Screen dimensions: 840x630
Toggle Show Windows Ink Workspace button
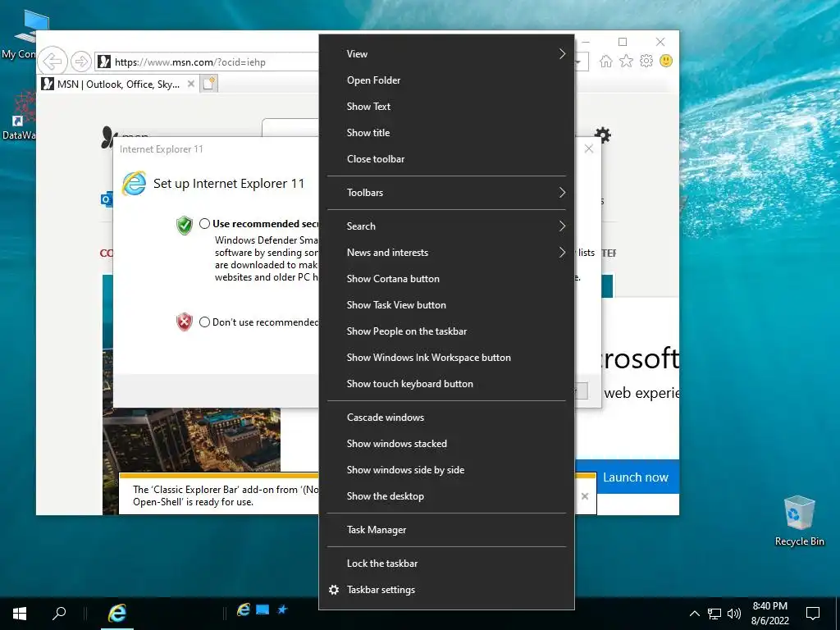pyautogui.click(x=446, y=358)
